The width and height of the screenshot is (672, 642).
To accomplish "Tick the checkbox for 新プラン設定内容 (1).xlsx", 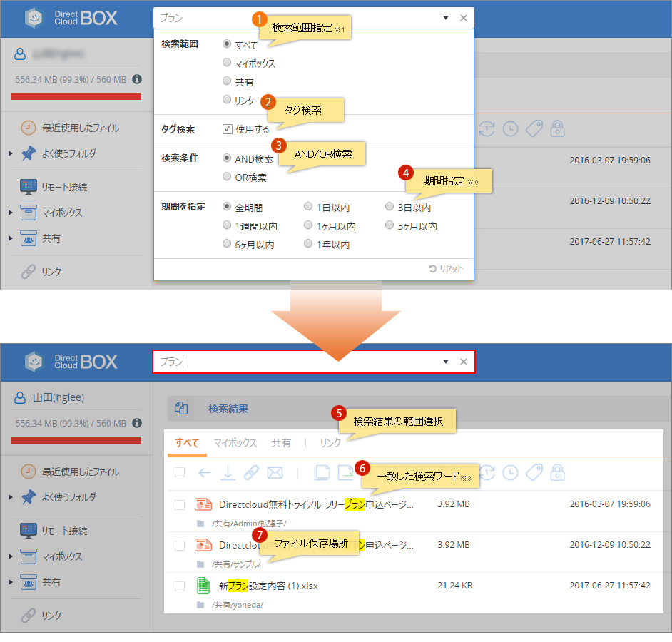I will 180,586.
